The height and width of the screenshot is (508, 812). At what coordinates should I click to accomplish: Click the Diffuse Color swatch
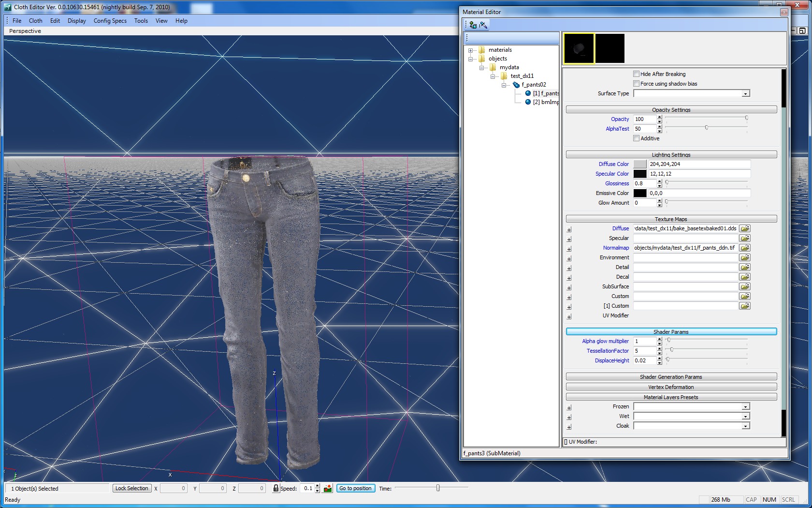coord(640,164)
